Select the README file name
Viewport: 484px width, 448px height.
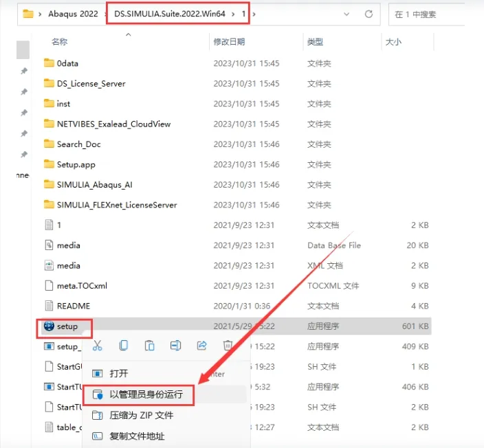click(x=74, y=306)
